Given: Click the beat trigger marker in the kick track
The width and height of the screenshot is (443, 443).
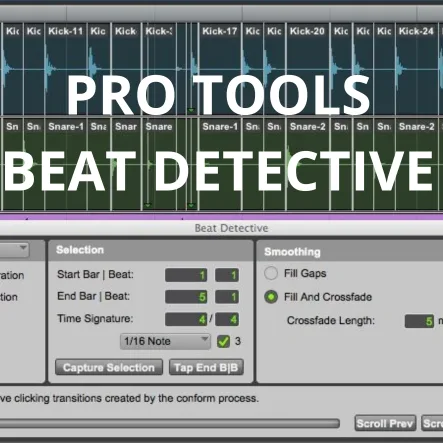Looking at the screenshot, I should click(x=191, y=110).
